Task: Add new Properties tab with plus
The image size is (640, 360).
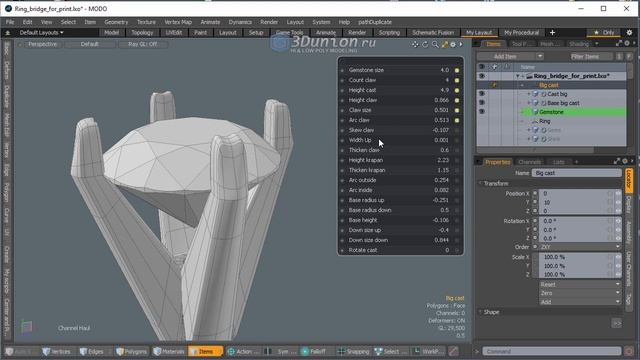Action: [576, 162]
